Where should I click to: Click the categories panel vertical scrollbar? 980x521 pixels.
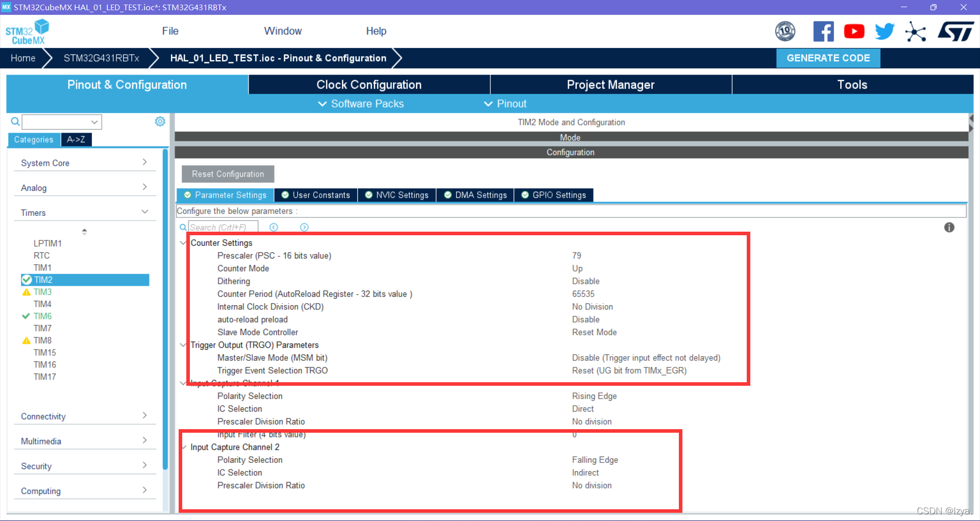[x=165, y=309]
